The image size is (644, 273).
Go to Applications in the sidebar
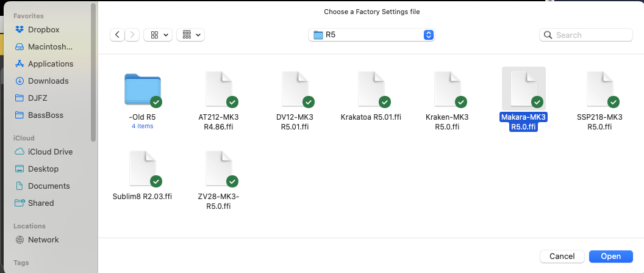click(50, 64)
